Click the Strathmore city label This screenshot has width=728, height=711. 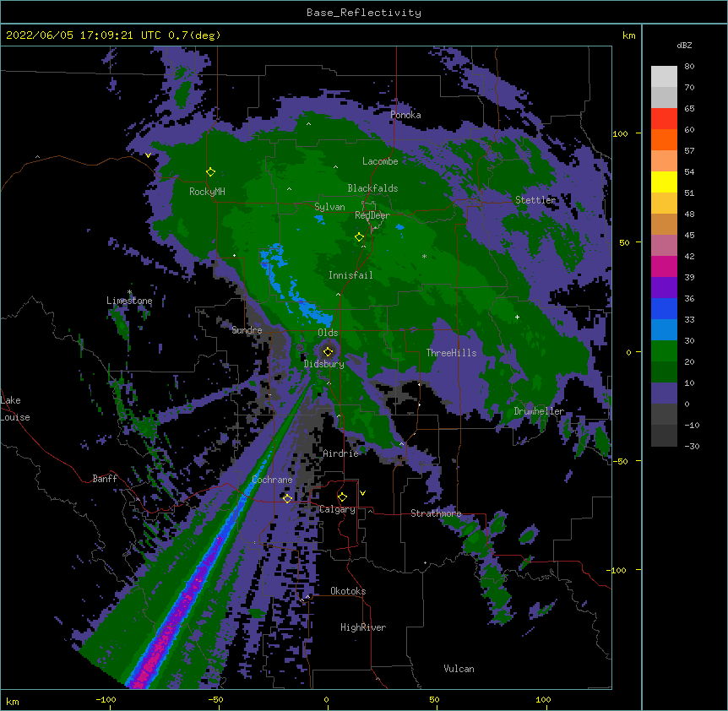436,513
